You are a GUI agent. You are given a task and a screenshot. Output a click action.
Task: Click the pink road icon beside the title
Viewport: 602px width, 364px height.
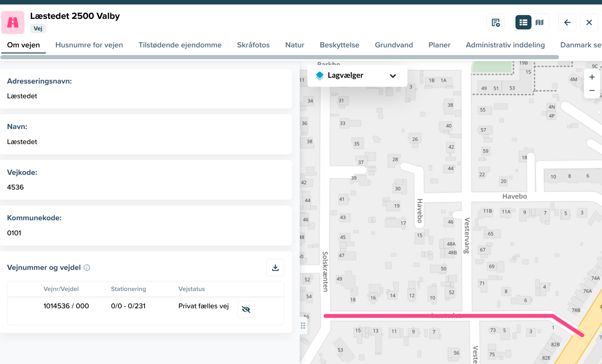coord(13,22)
